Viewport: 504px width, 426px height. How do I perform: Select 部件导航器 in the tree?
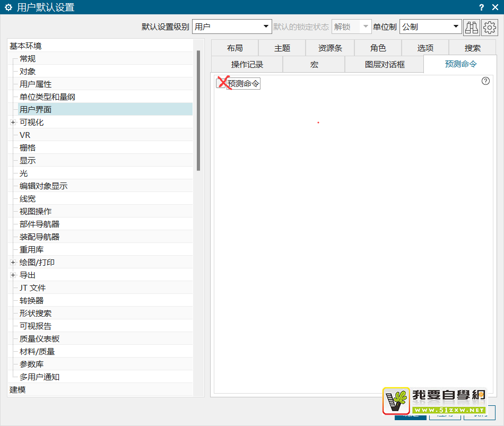tap(39, 224)
